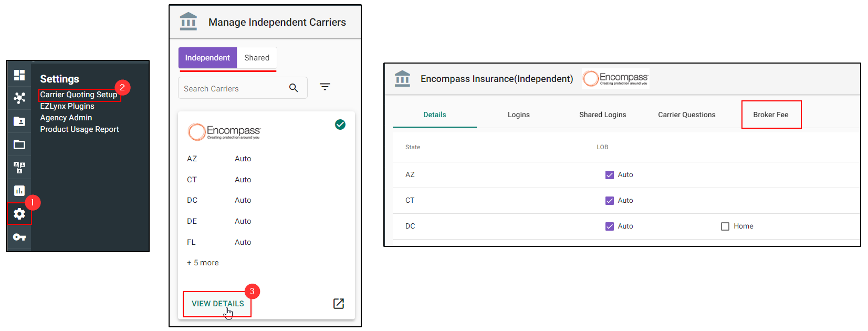Select the Details tab
The height and width of the screenshot is (331, 868).
435,115
